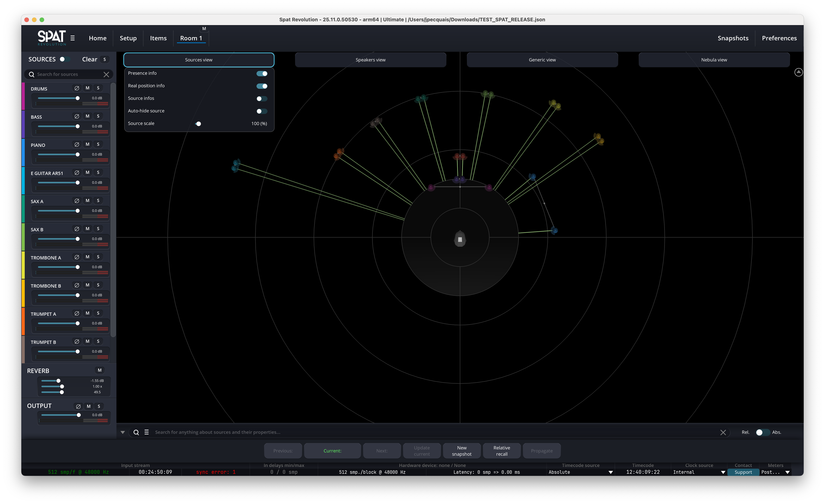Viewport: 825px width, 504px height.
Task: Mute the BASS source
Action: (x=87, y=116)
